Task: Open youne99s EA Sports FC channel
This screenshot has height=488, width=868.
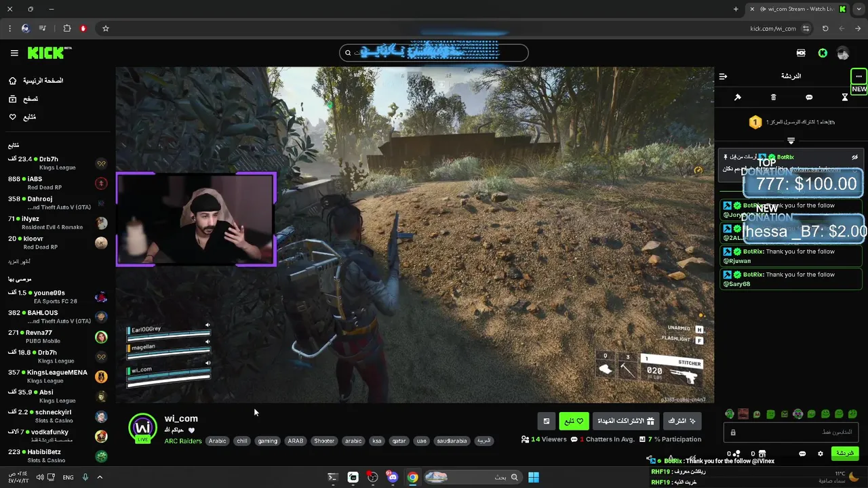Action: (x=57, y=297)
